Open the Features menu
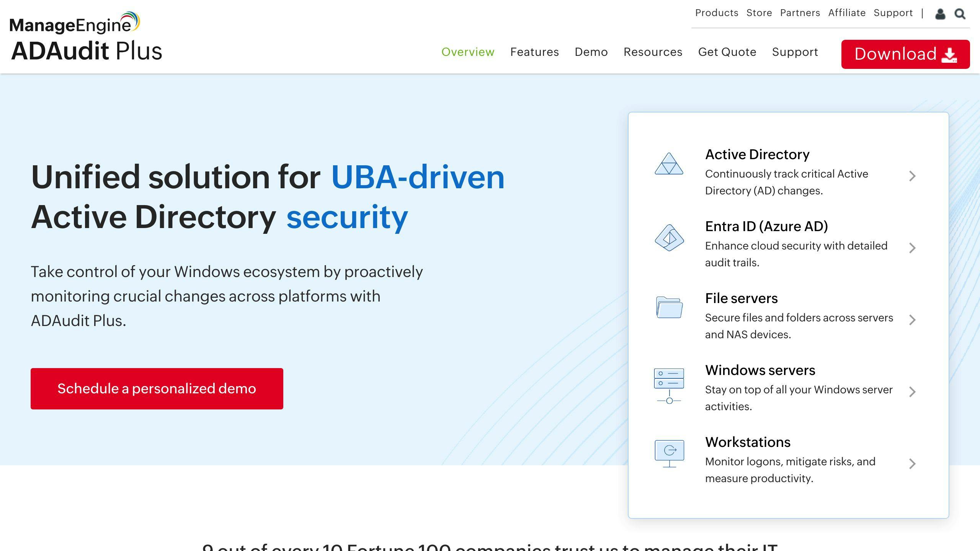Screen dimensions: 980x551 point(534,52)
